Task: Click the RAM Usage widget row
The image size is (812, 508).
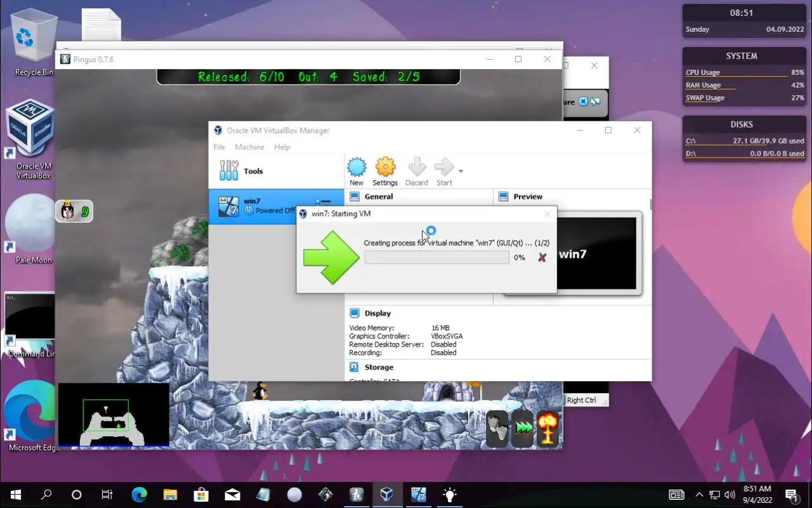Action: tap(745, 85)
